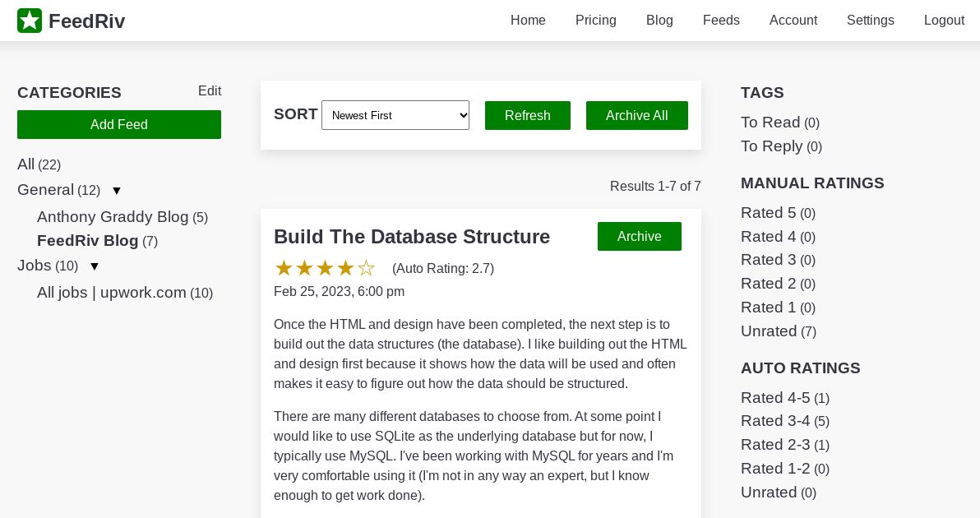Collapse the General category arrow
The width and height of the screenshot is (980, 518).
(x=117, y=191)
